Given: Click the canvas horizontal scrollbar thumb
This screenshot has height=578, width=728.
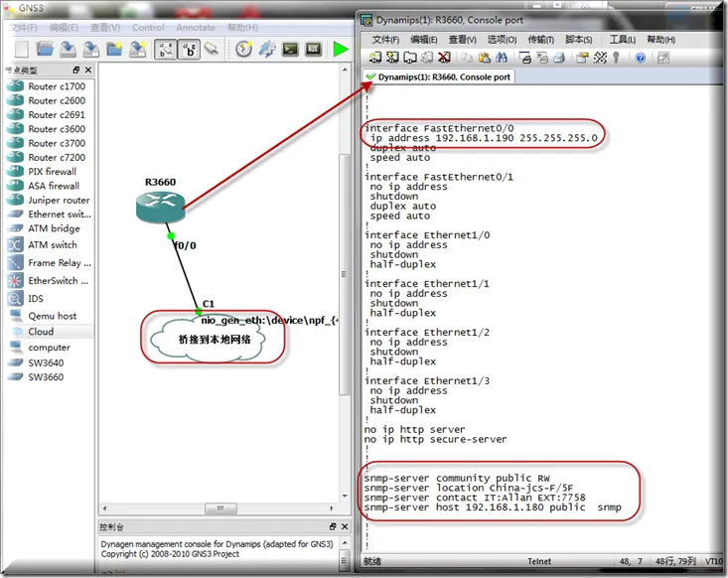Looking at the screenshot, I should [x=221, y=508].
